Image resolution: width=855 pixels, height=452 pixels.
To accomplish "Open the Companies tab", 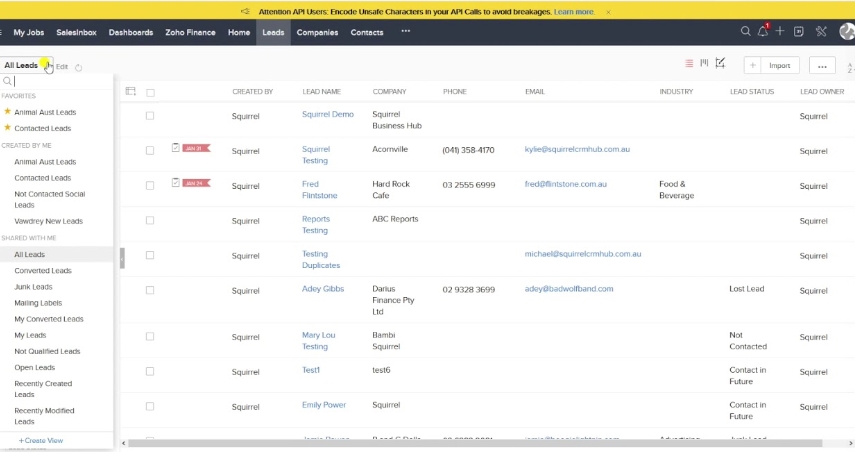I will point(317,32).
